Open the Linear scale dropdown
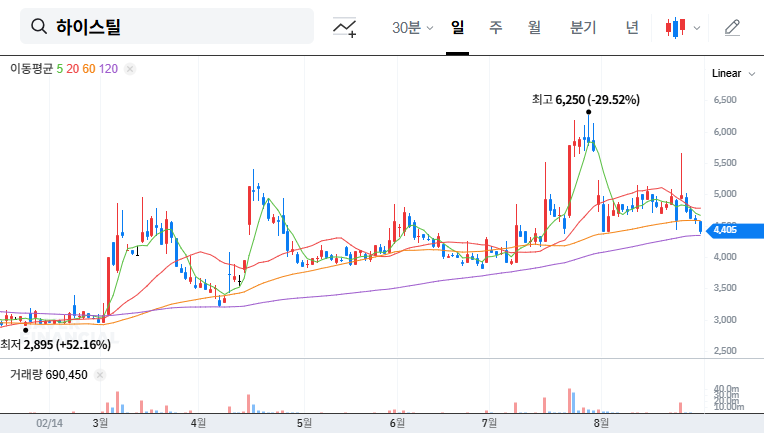764x433 pixels. (733, 74)
